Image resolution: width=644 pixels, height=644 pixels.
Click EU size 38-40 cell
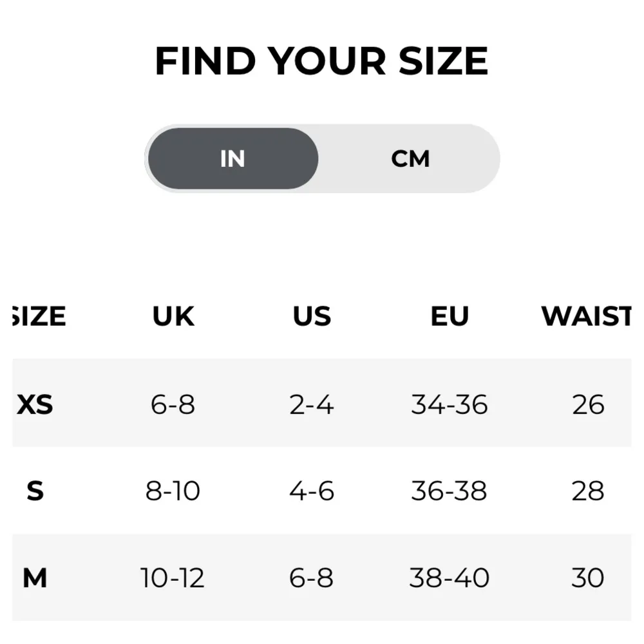[450, 578]
